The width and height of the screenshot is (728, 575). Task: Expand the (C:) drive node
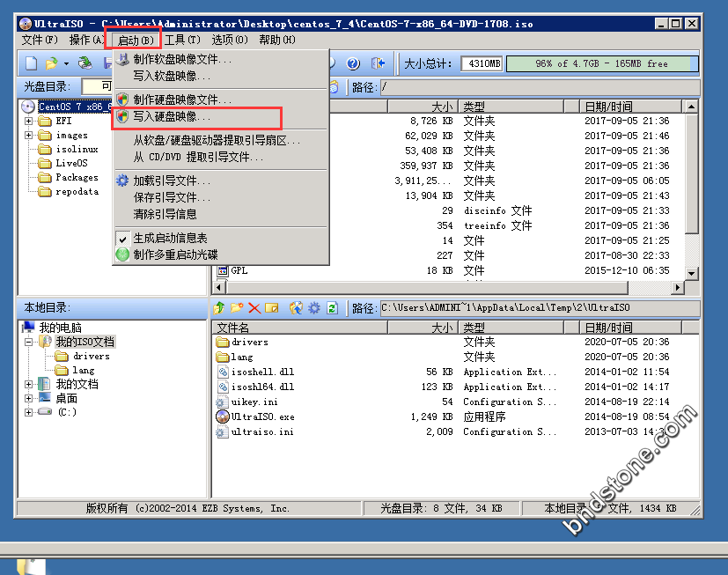(x=29, y=412)
